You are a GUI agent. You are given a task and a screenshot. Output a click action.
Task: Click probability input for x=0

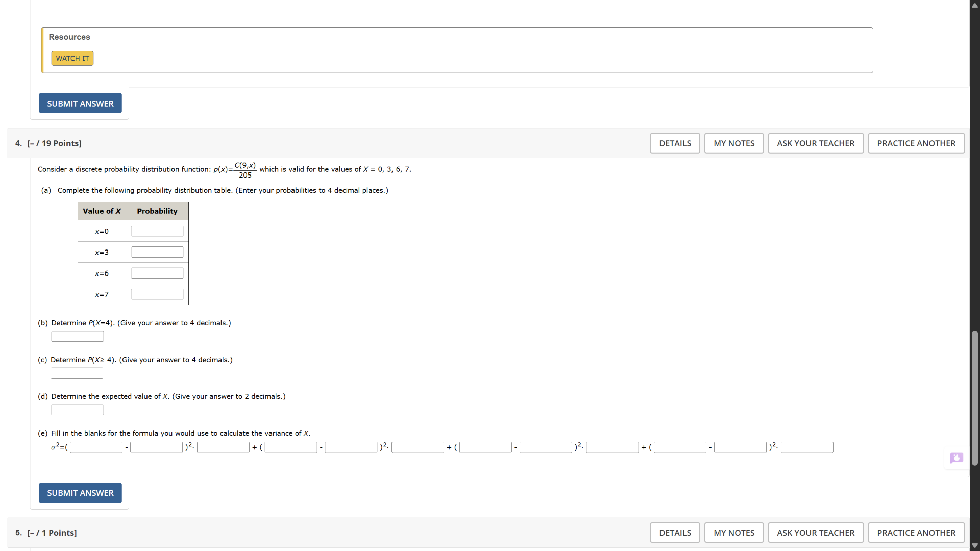coord(157,231)
